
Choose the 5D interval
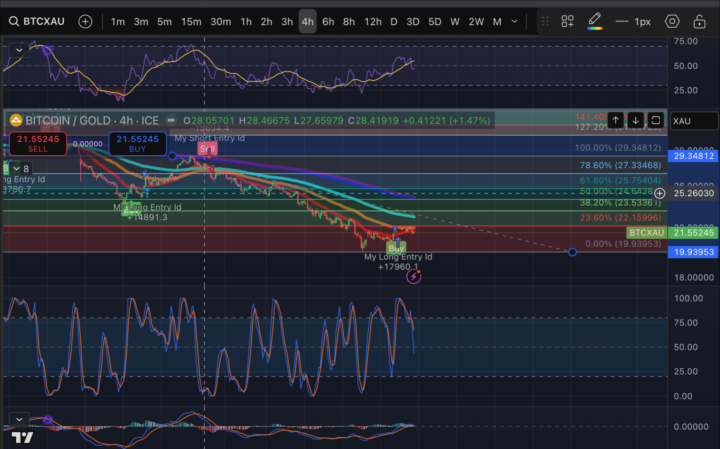coord(434,22)
